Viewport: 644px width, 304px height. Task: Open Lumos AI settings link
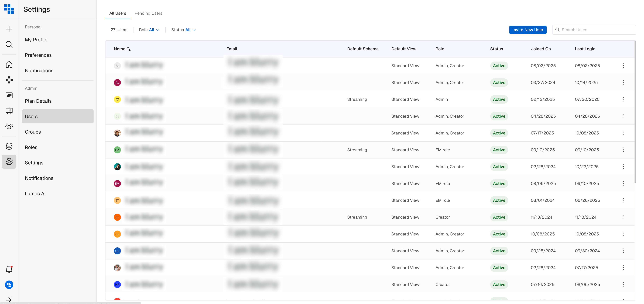tap(35, 194)
